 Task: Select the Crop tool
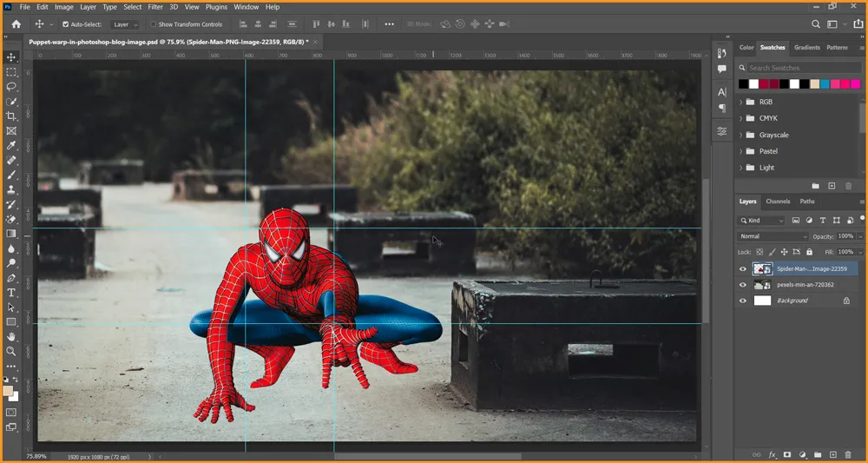(x=11, y=116)
